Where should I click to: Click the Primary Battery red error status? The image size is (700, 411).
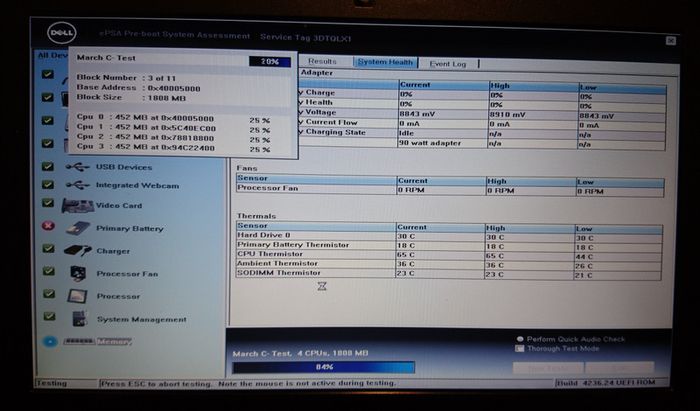[x=49, y=226]
